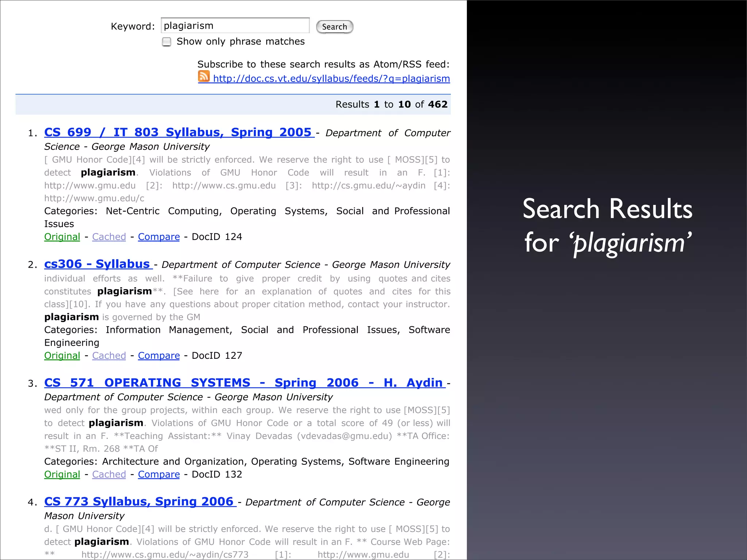
Task: Open Compare link for DocID 127
Action: 159,356
